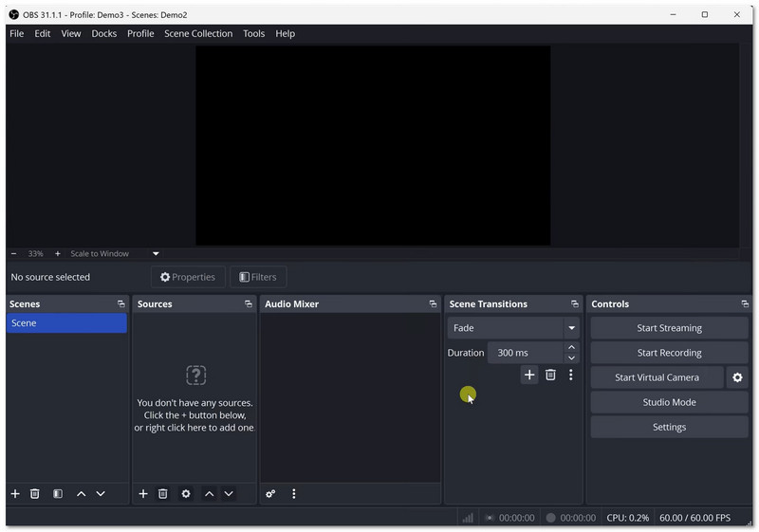Click the streaming status indicator icon
The width and height of the screenshot is (759, 532).
[490, 518]
